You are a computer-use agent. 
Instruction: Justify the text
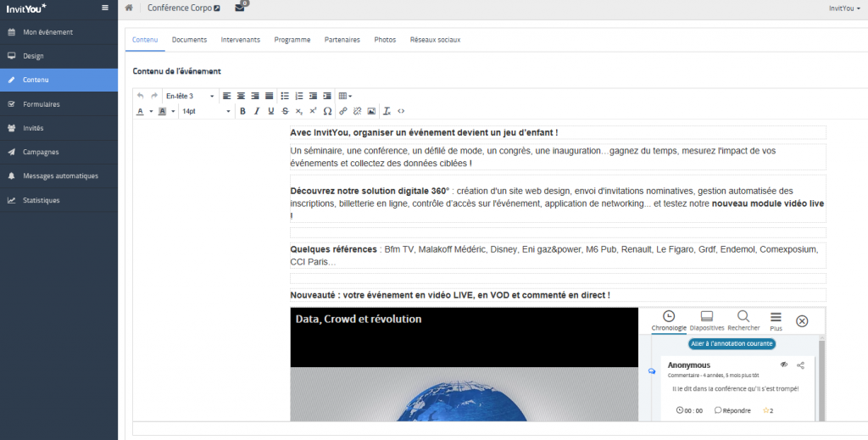click(x=269, y=96)
